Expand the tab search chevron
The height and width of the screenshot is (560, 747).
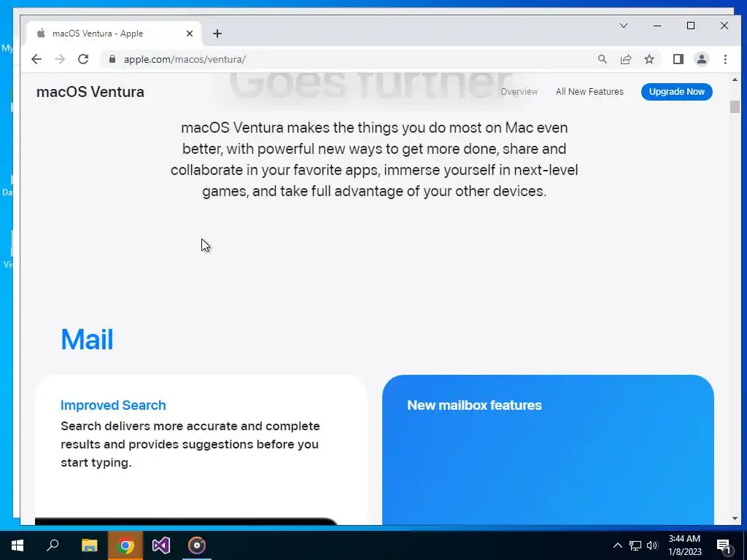coord(624,26)
